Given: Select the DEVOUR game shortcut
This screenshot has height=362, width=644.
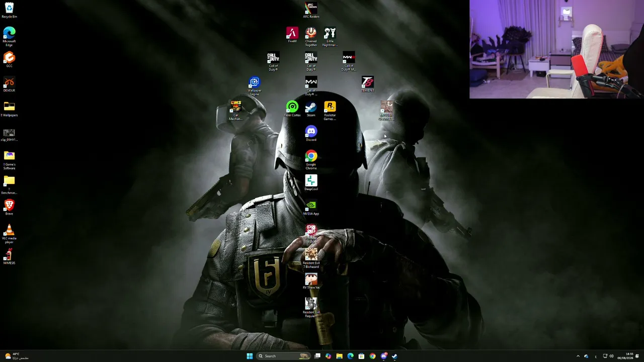Looking at the screenshot, I should point(9,84).
